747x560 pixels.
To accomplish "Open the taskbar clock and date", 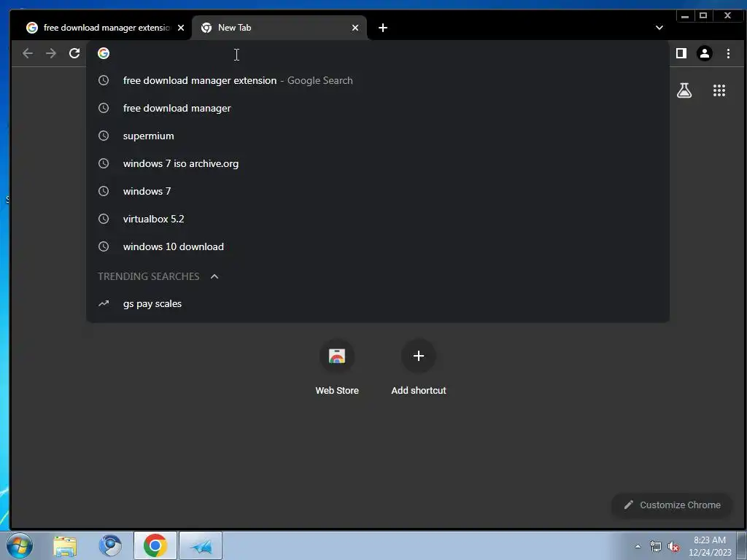I will click(x=710, y=546).
